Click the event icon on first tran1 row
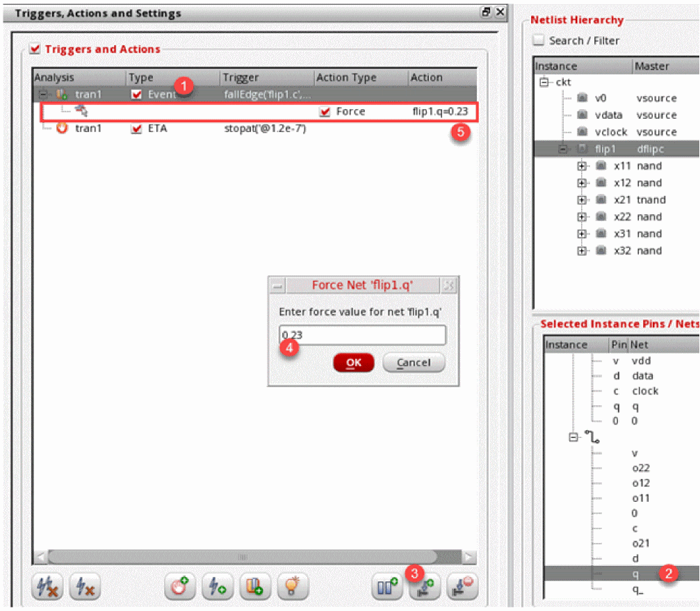 pos(62,94)
